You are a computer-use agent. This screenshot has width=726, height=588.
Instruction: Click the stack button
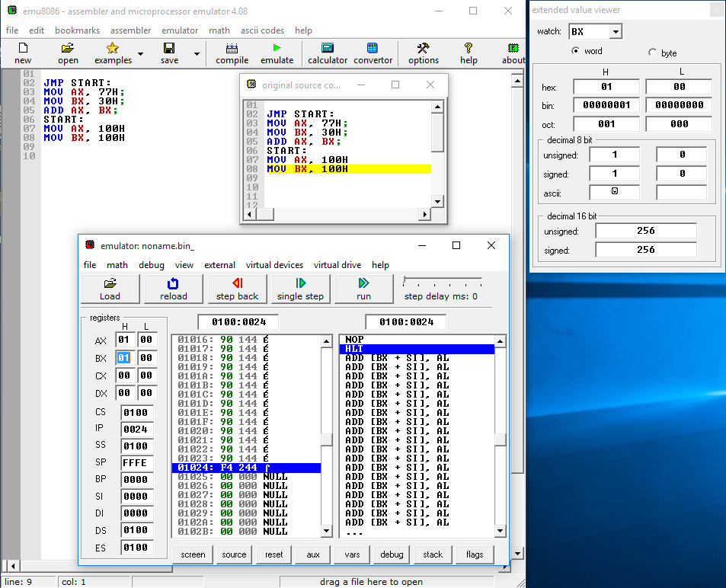click(x=433, y=554)
